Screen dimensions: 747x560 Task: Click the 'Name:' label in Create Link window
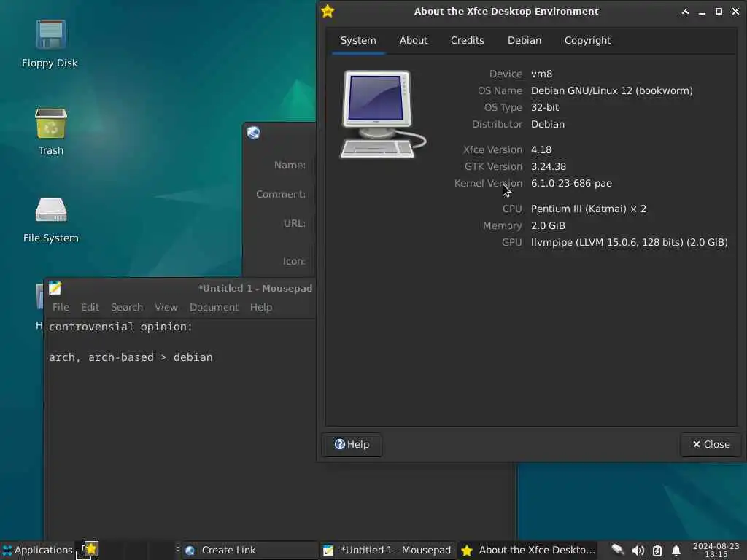click(290, 165)
